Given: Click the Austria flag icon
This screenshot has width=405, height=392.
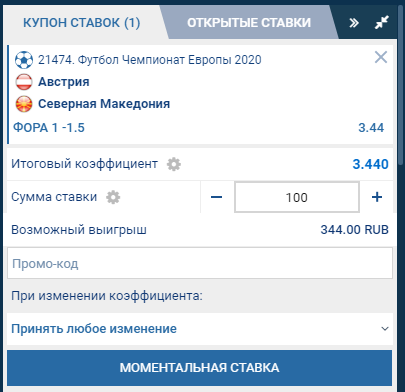Looking at the screenshot, I should point(24,82).
